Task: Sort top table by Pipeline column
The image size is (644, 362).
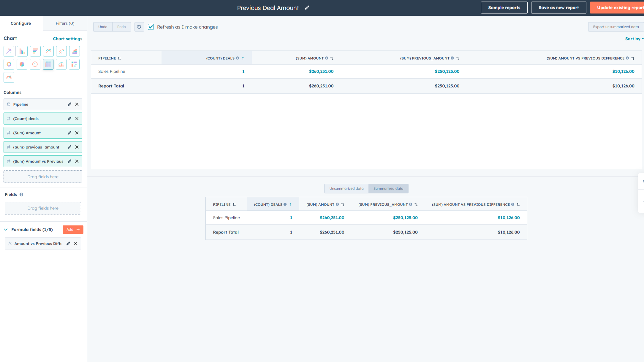Action: [x=119, y=58]
